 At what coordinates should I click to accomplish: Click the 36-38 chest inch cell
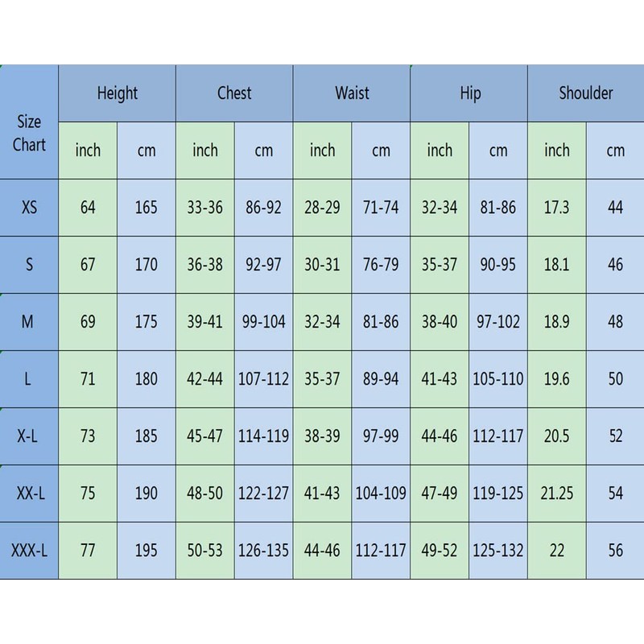[205, 265]
